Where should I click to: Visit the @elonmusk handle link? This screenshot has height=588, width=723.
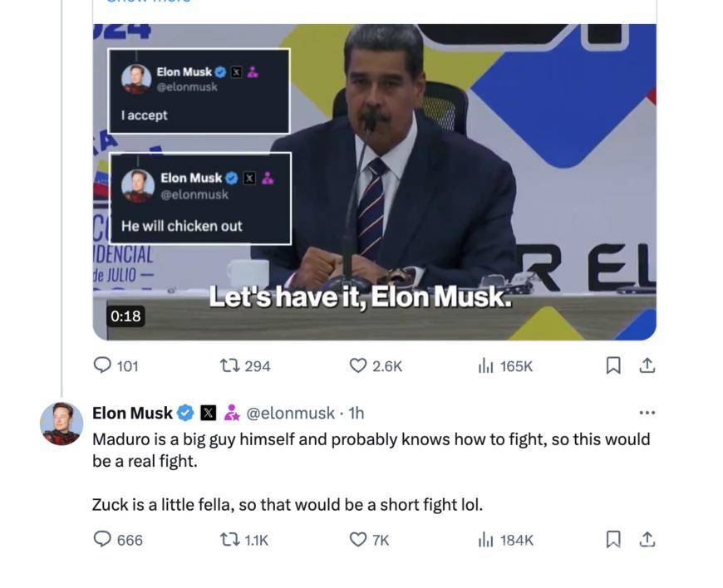291,413
